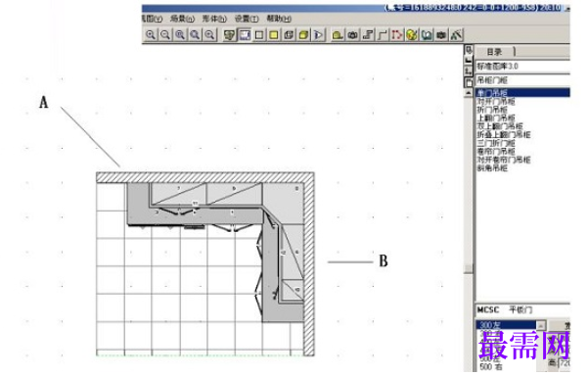Image resolution: width=588 pixels, height=376 pixels.
Task: Open the 形体 menu
Action: 214,19
